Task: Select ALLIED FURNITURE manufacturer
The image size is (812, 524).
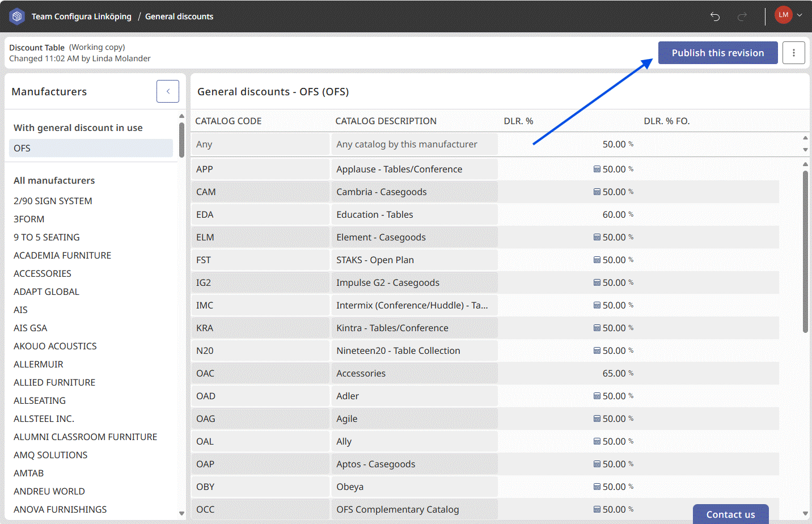Action: click(54, 382)
